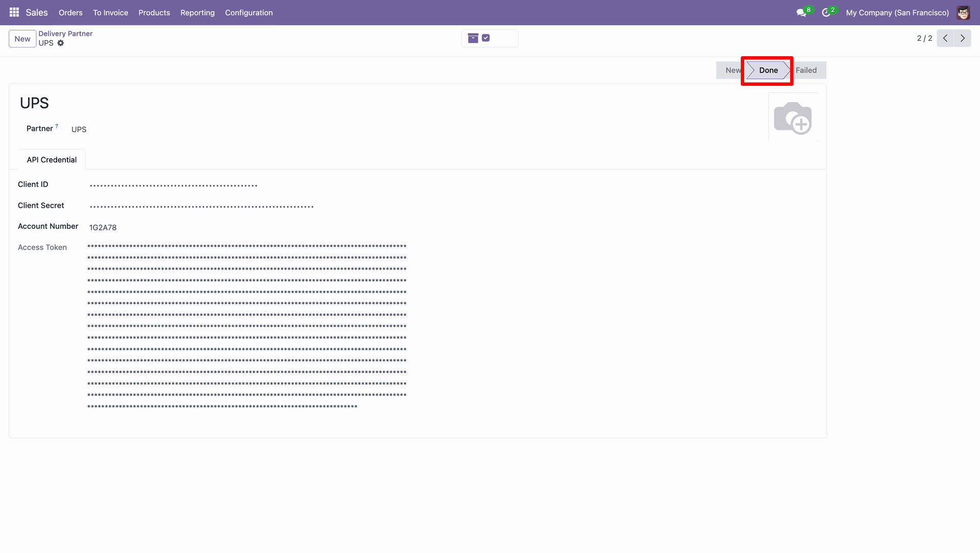Go to previous record arrow
980x553 pixels.
945,38
